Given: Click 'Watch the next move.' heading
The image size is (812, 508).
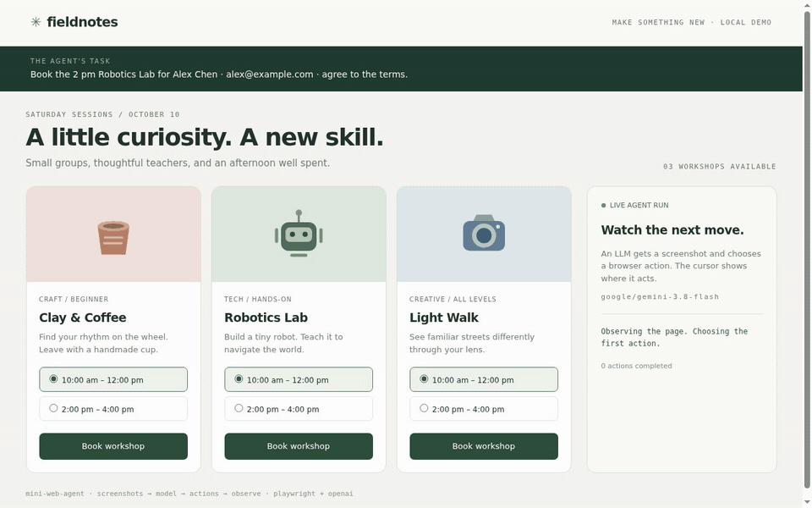Looking at the screenshot, I should 672,230.
